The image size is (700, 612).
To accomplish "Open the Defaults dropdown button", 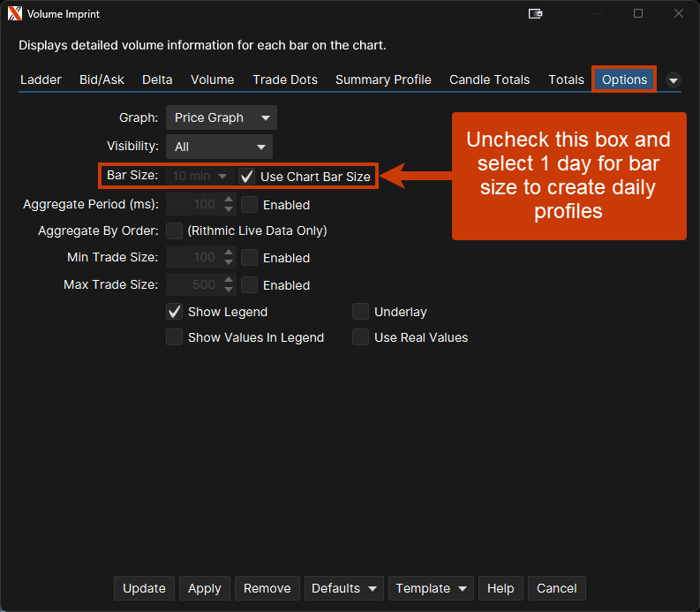I will coord(345,588).
